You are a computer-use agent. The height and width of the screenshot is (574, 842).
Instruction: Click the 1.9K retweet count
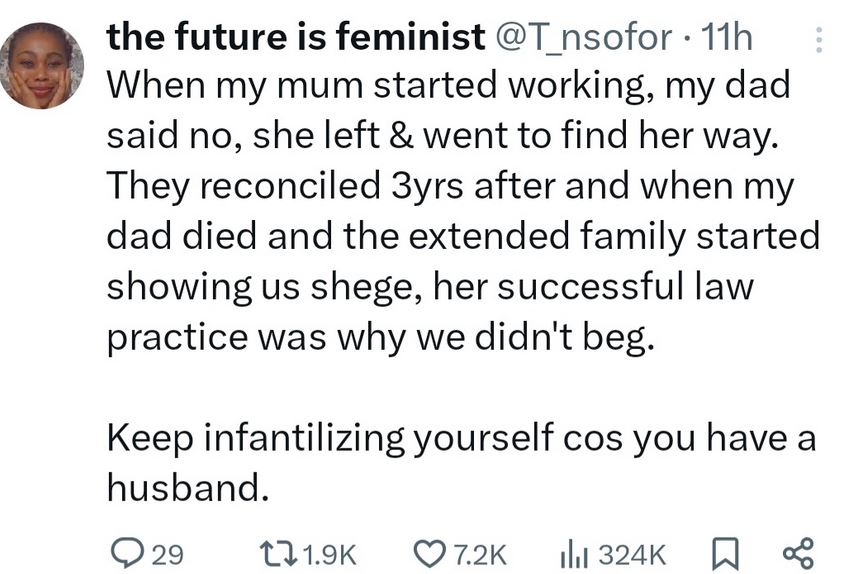pos(330,555)
